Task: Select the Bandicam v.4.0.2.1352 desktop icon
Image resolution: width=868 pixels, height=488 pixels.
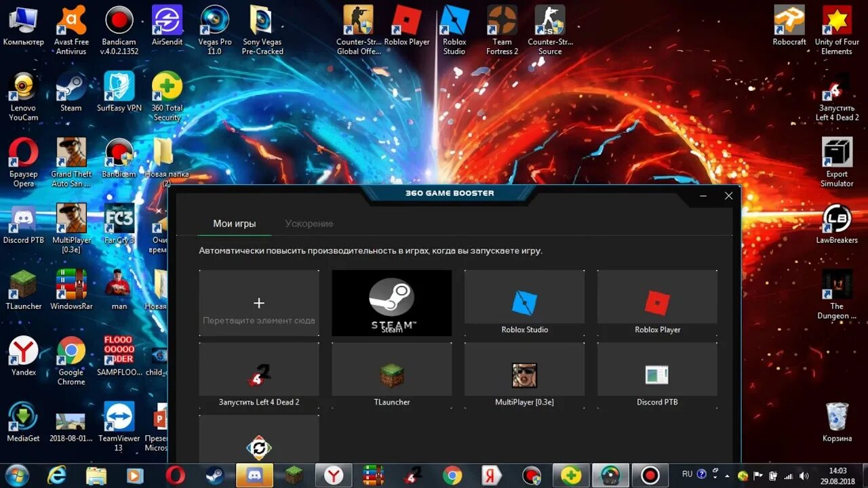Action: point(119,30)
